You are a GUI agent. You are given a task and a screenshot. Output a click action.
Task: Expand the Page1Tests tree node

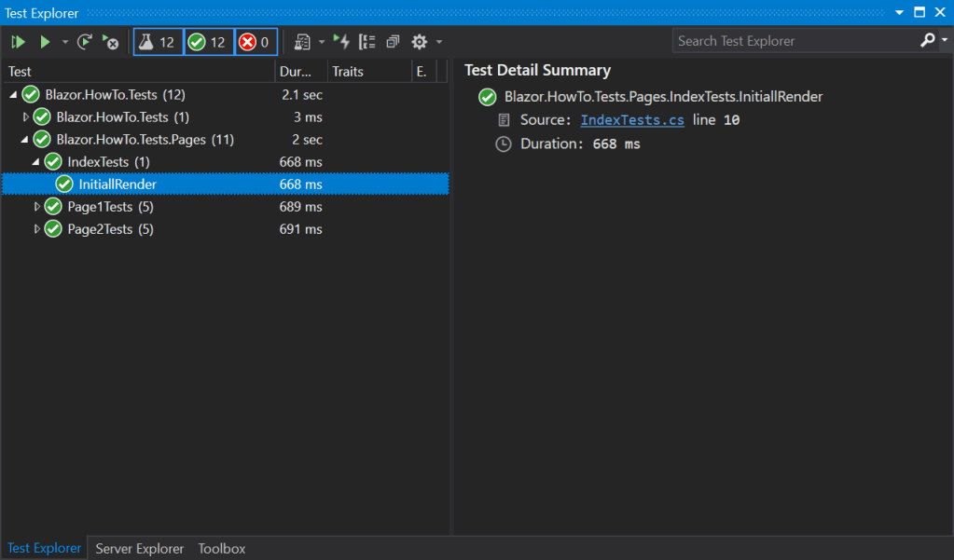37,207
